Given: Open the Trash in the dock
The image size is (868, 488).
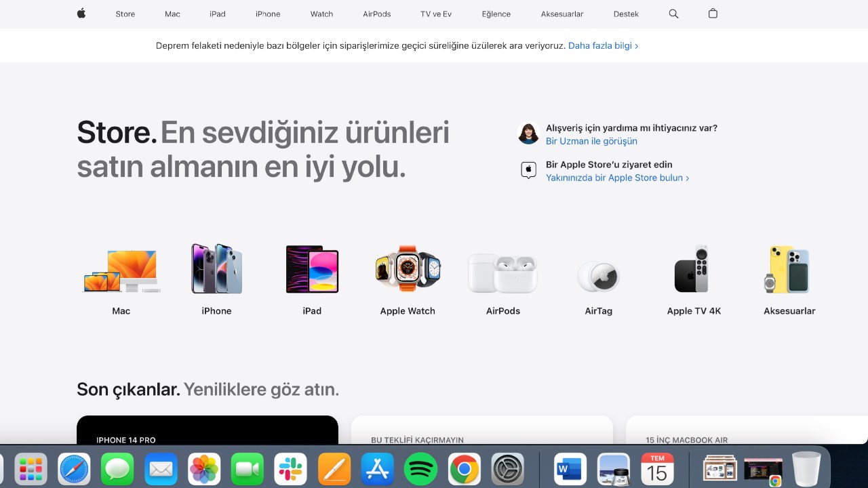Looking at the screenshot, I should tap(807, 469).
